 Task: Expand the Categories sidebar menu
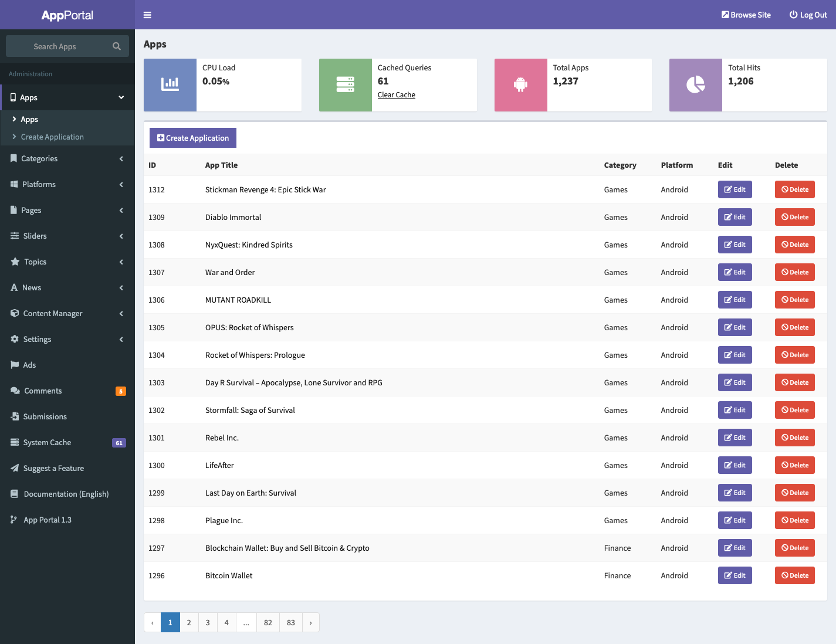pos(39,158)
